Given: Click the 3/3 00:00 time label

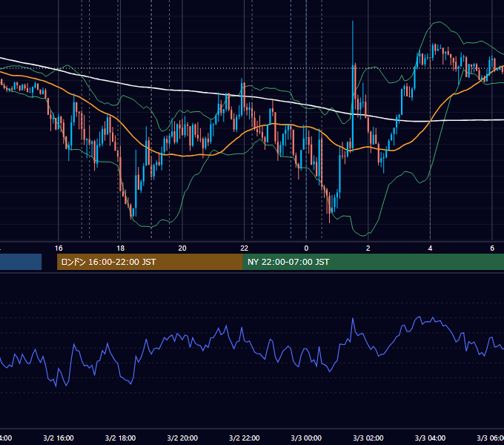Looking at the screenshot, I should point(306,438).
